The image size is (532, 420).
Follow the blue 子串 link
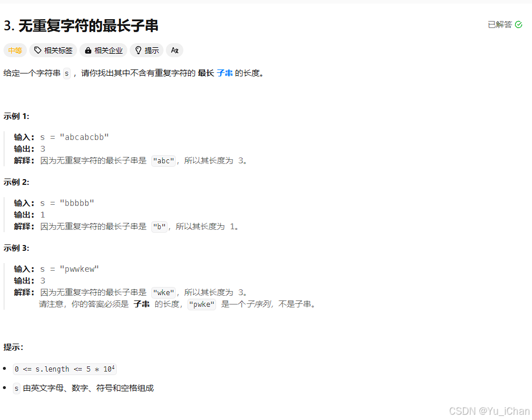225,73
